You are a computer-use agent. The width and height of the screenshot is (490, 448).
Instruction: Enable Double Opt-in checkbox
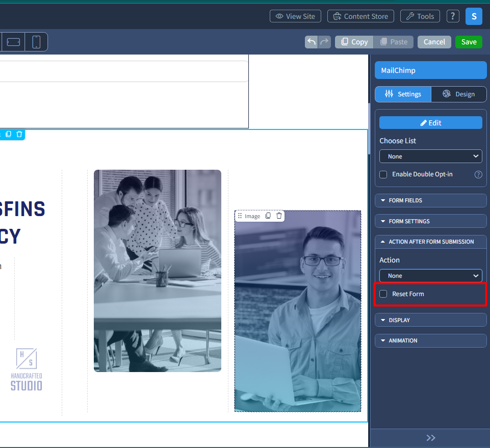coord(383,174)
